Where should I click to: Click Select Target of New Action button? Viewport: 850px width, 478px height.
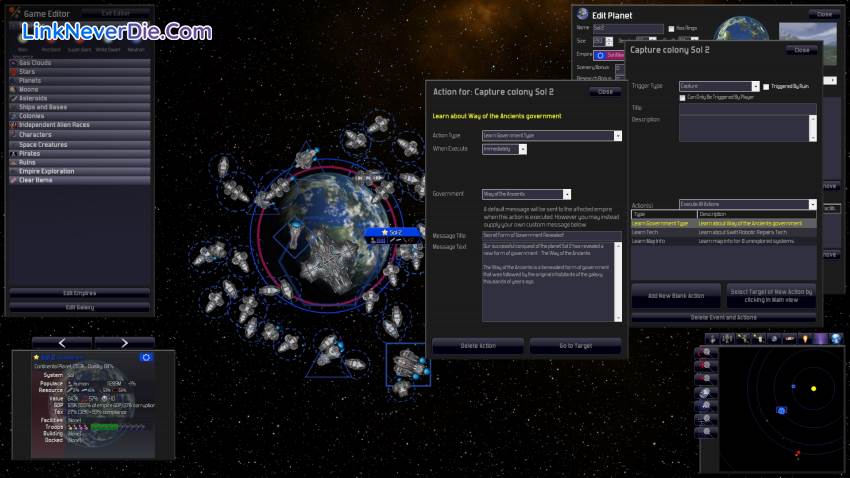coord(771,296)
